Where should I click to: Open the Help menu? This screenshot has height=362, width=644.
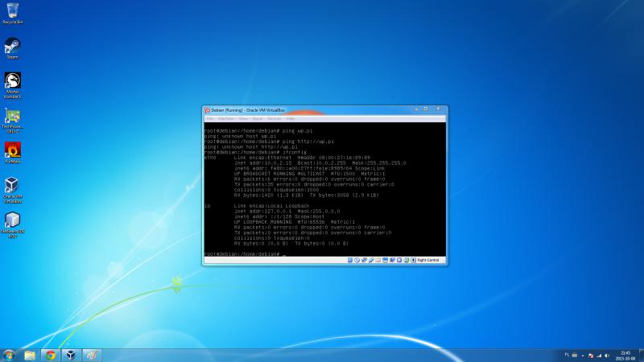(x=291, y=118)
